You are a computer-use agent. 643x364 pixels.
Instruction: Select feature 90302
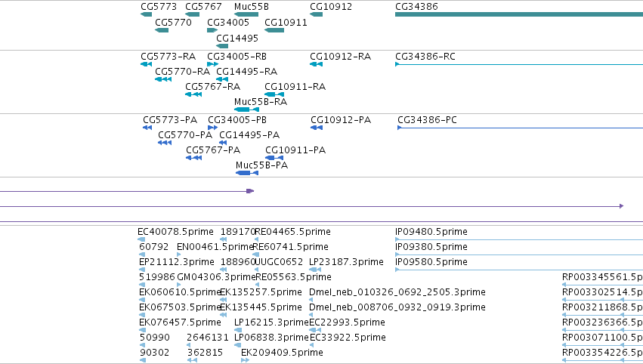click(x=154, y=353)
